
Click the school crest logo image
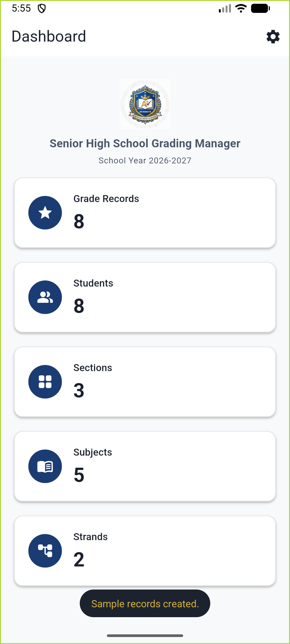click(145, 104)
